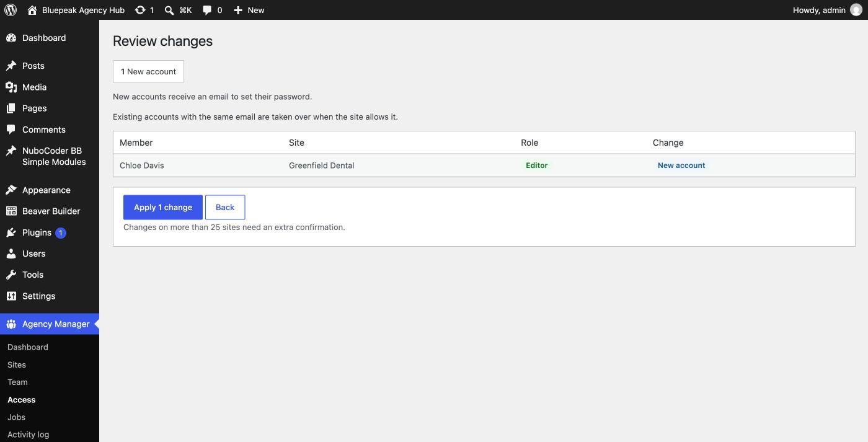Click the Back button
Viewport: 868px width, 442px height.
(x=225, y=207)
